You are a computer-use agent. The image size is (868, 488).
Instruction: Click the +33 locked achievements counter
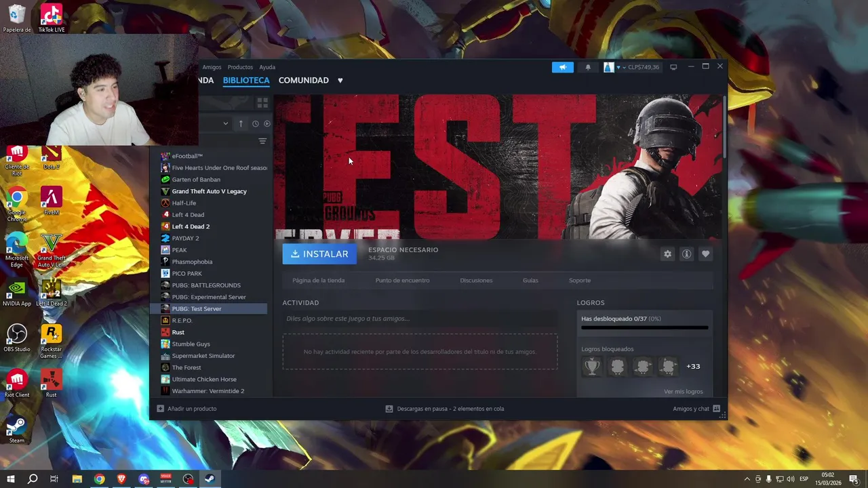[x=693, y=366]
